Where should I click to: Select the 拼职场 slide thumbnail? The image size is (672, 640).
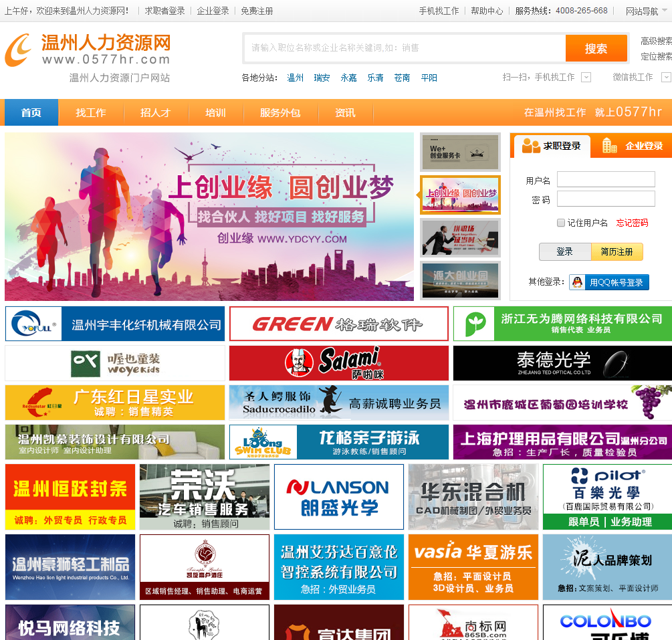[460, 238]
